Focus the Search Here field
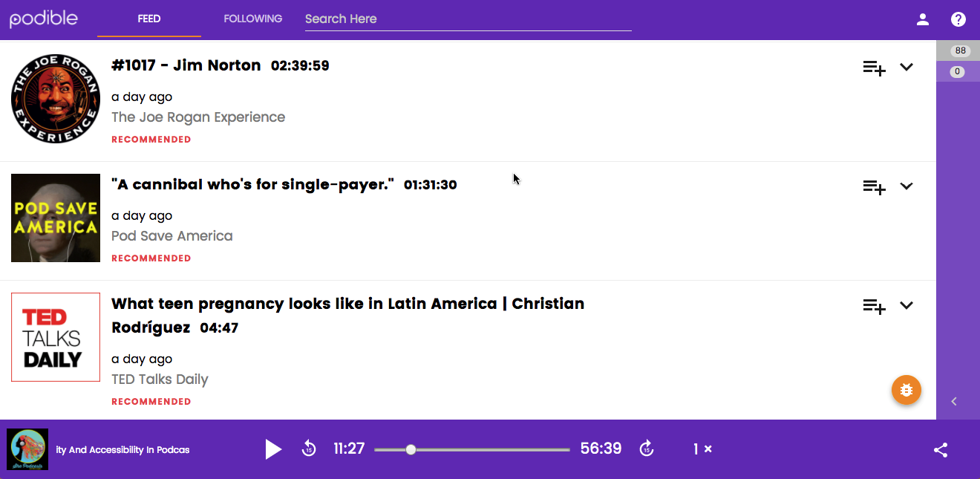Screen dimensions: 980x479 tap(468, 19)
